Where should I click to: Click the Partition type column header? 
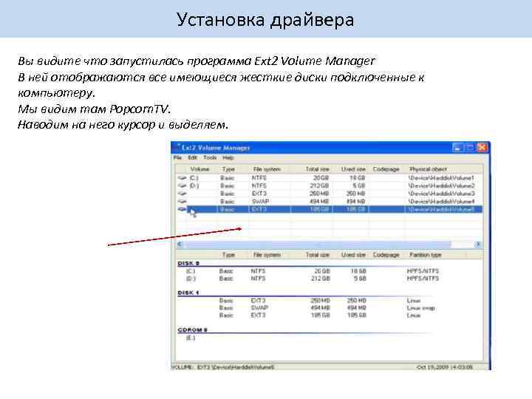[x=425, y=255]
